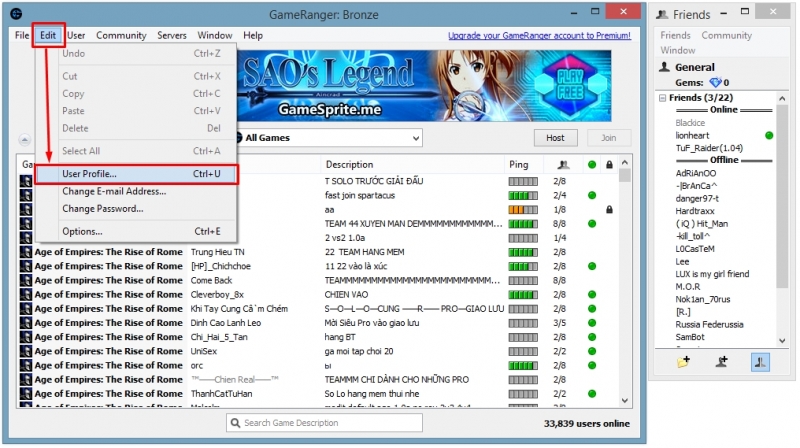This screenshot has height=448, width=800.
Task: Select friend TuF_Raider(1.04)
Action: tap(709, 148)
